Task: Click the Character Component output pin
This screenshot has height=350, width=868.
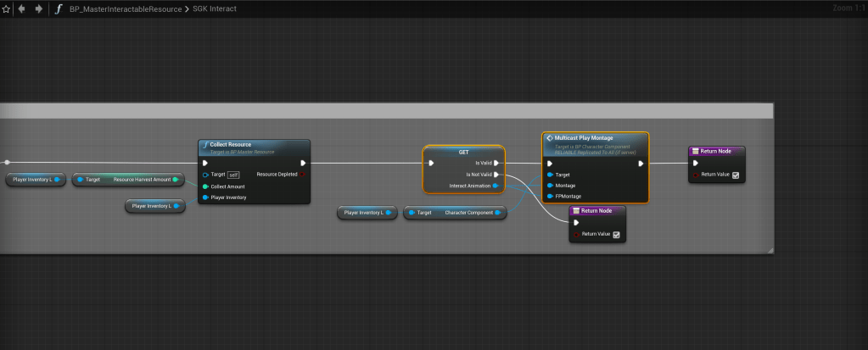Action: click(x=498, y=213)
